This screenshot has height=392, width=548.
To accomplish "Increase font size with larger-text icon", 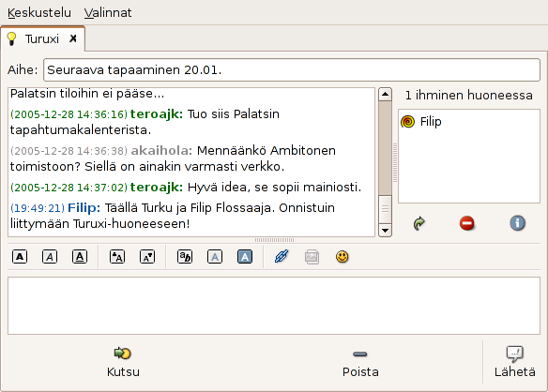I will pyautogui.click(x=117, y=257).
